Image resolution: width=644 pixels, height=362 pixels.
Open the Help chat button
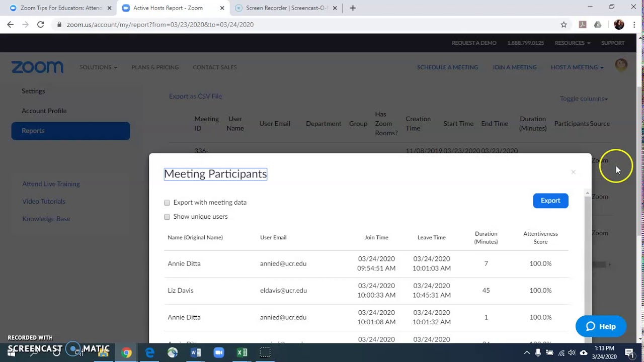click(601, 327)
